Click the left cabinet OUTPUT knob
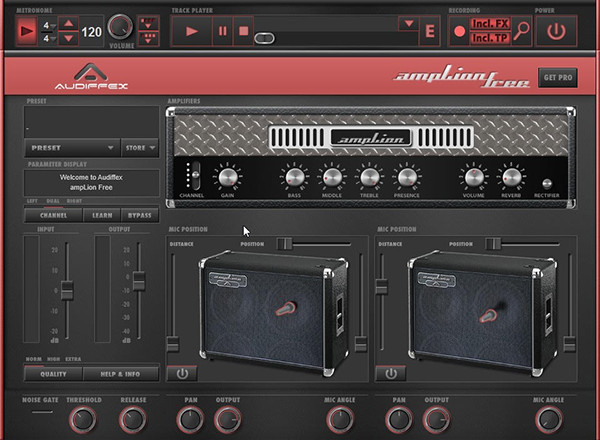The width and height of the screenshot is (600, 440). pyautogui.click(x=228, y=419)
